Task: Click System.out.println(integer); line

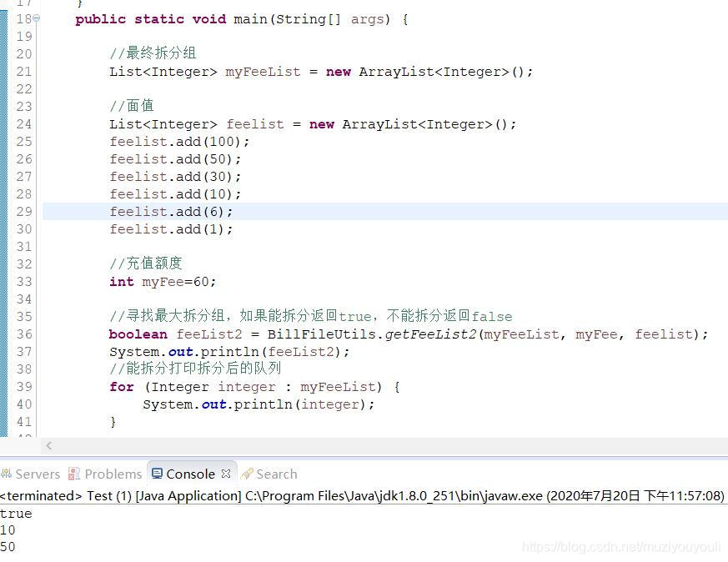Action: click(x=259, y=404)
